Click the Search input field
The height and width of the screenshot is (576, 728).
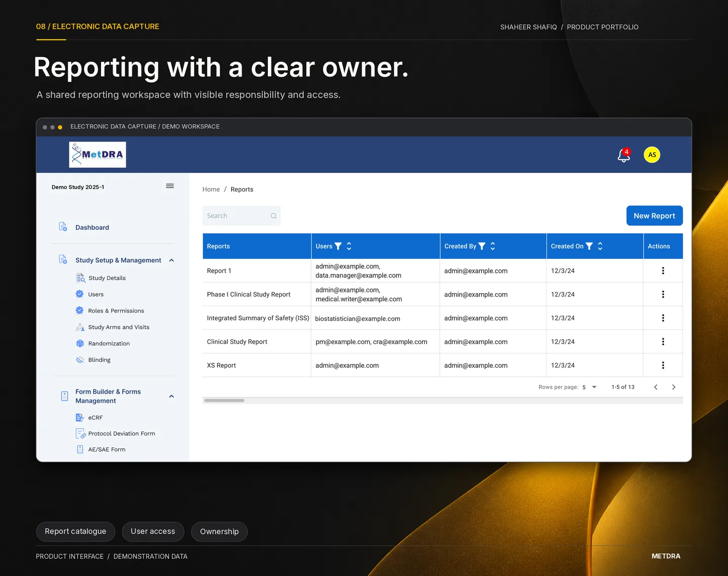241,216
